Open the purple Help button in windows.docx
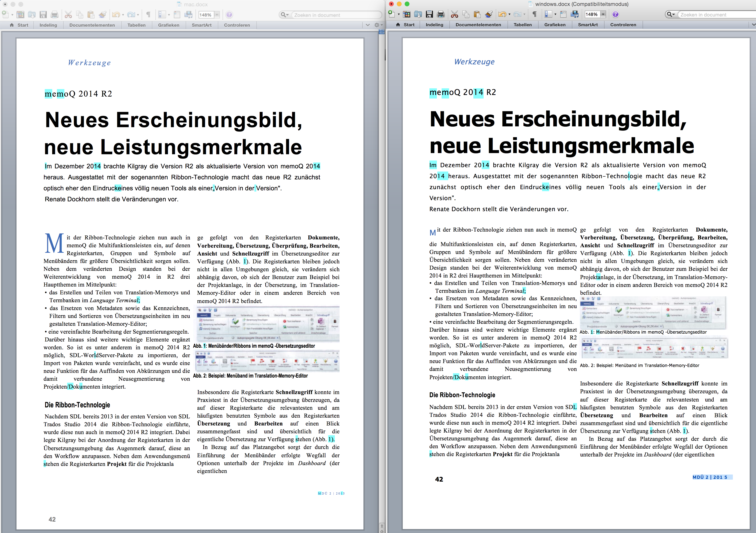The width and height of the screenshot is (756, 533). pos(615,14)
